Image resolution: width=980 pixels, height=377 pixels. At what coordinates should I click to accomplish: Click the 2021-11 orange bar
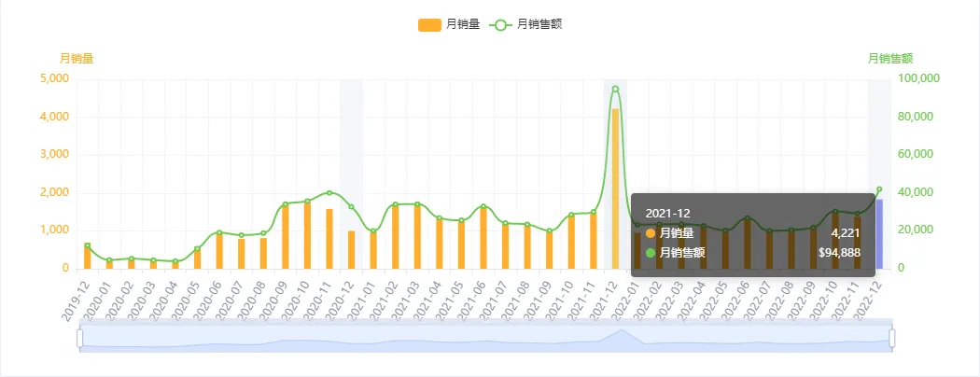pyautogui.click(x=593, y=241)
